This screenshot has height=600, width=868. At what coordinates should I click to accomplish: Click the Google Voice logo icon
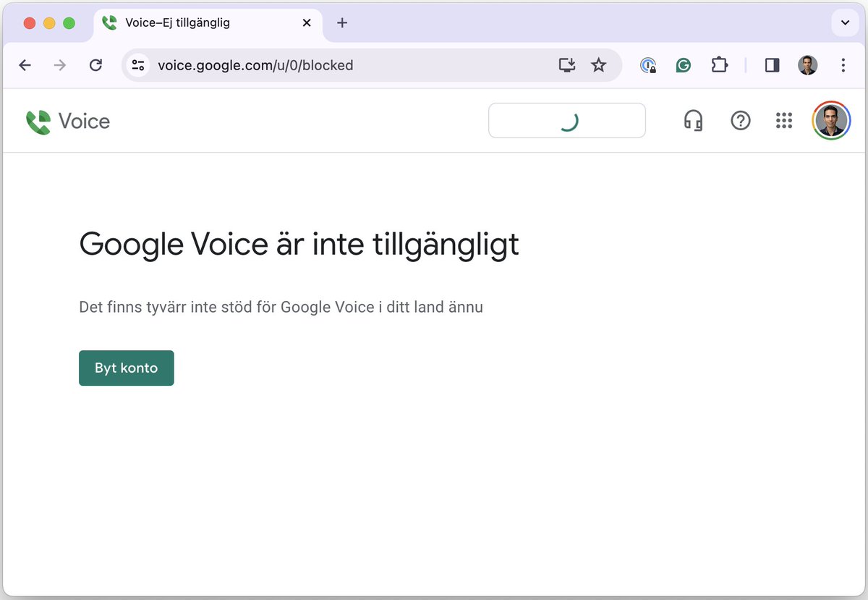coord(38,122)
